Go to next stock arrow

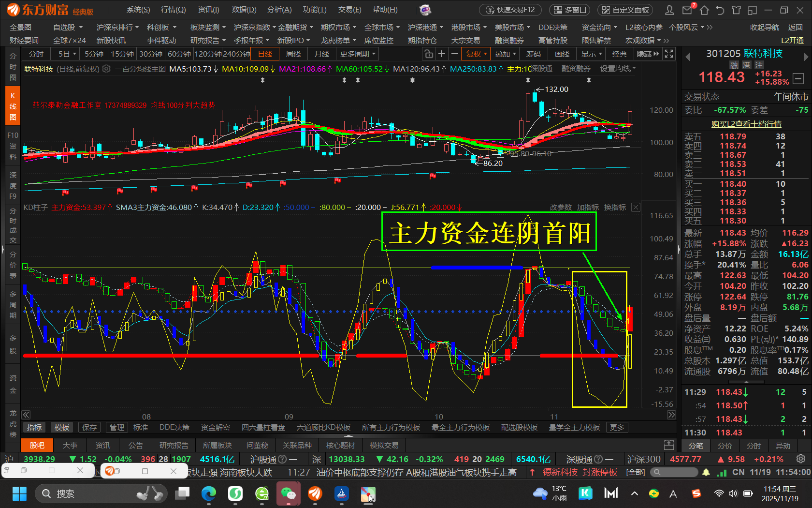click(x=806, y=57)
